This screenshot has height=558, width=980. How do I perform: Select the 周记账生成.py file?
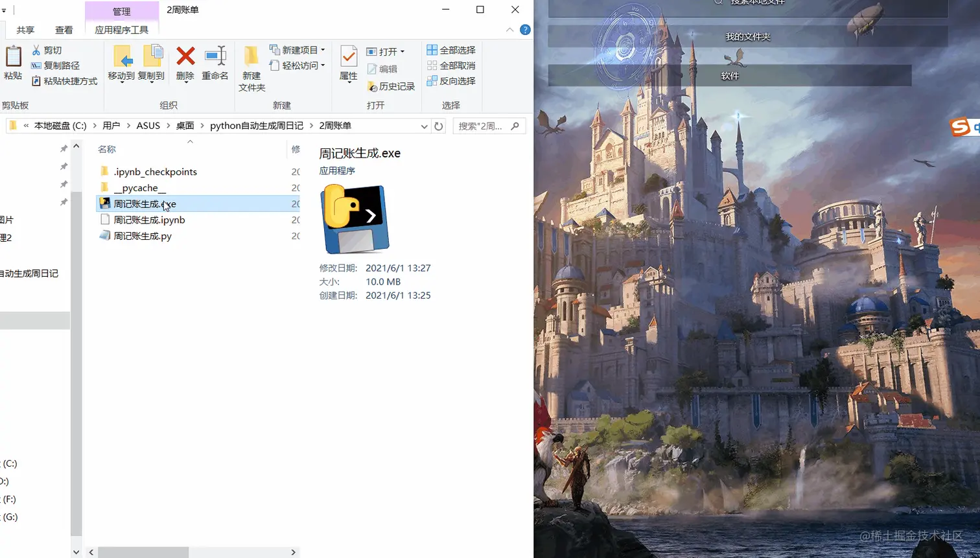coord(144,236)
